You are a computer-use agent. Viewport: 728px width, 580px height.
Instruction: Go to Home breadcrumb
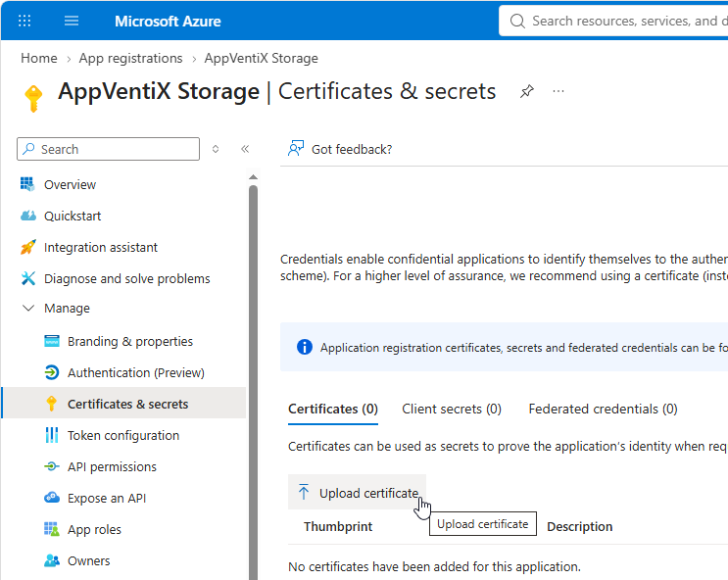pyautogui.click(x=39, y=59)
